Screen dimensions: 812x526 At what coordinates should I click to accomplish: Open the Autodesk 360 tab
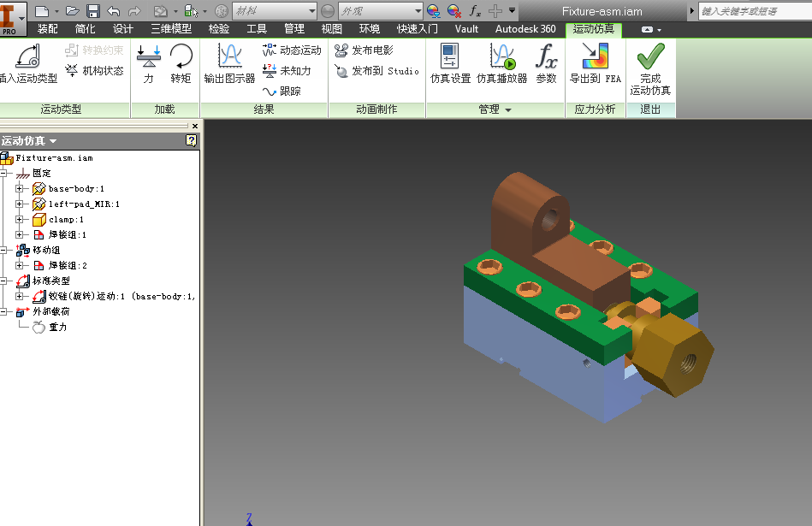tap(525, 29)
